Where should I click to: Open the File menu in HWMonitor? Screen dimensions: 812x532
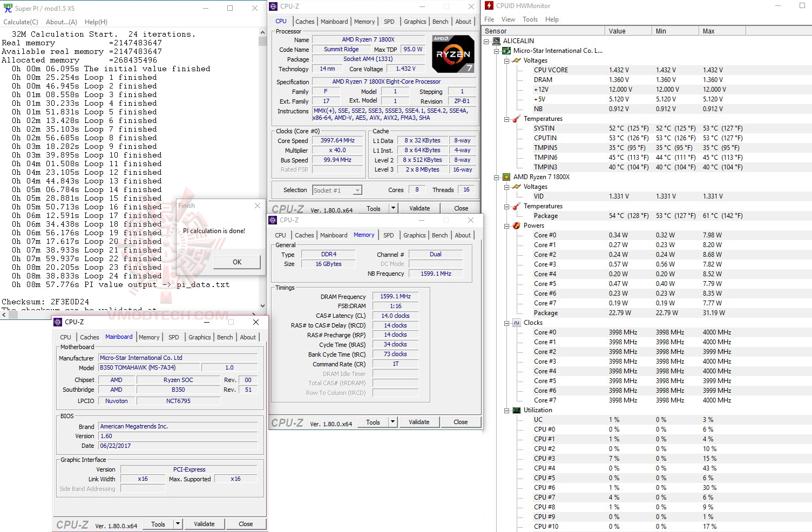pyautogui.click(x=489, y=19)
